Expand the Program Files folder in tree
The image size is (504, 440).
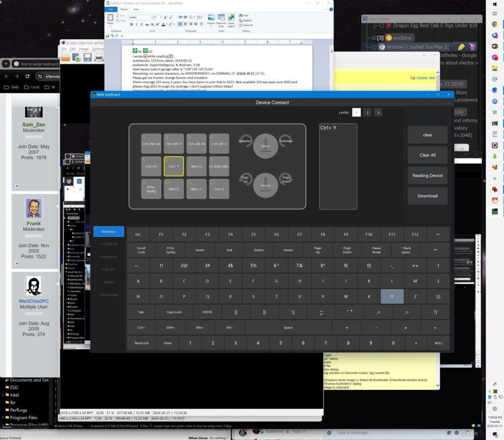click(3, 418)
